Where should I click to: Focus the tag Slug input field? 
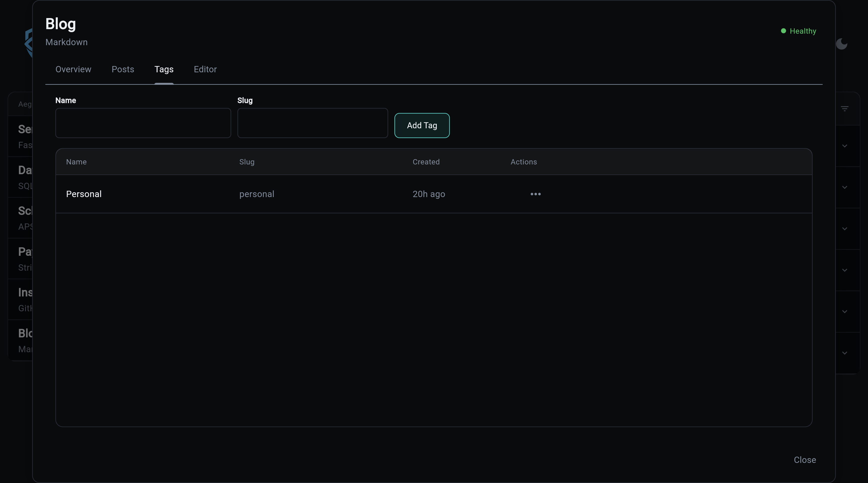[313, 123]
